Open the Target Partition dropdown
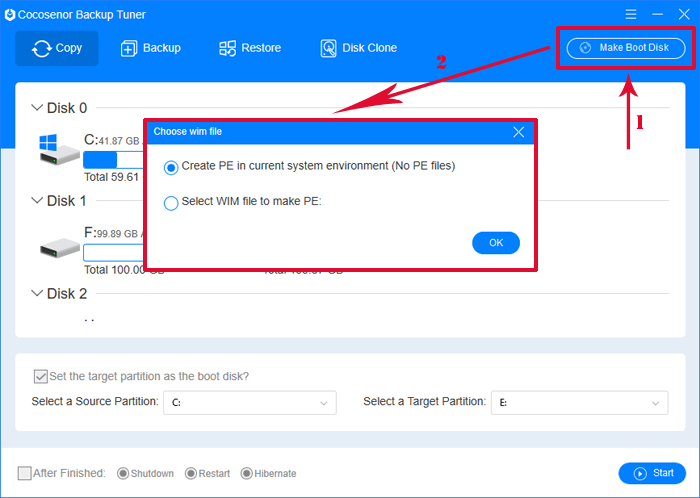 click(579, 403)
